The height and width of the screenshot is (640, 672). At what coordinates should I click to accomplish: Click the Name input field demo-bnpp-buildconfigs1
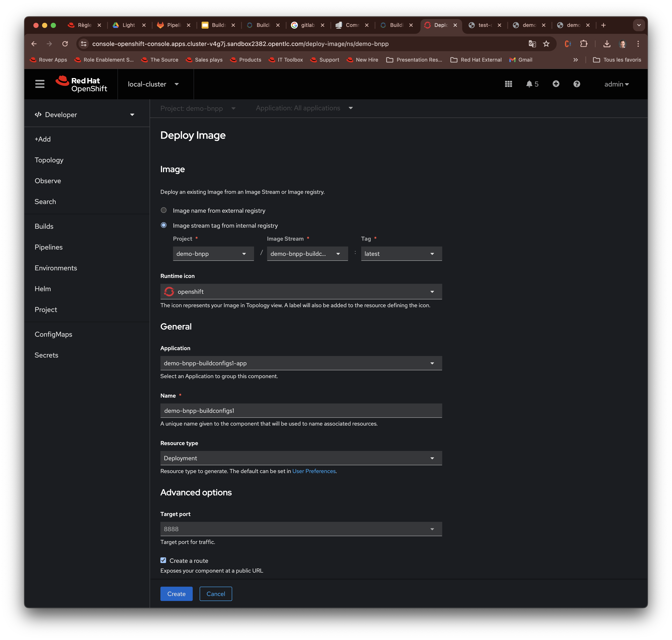pos(301,410)
